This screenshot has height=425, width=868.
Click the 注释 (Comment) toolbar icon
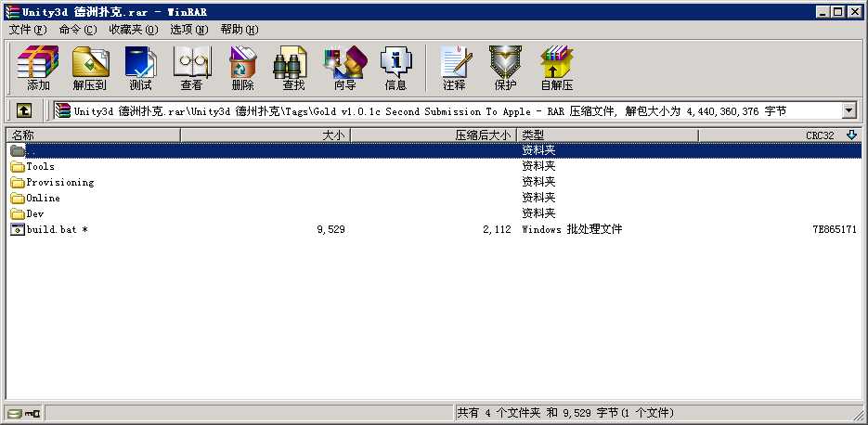(x=455, y=61)
